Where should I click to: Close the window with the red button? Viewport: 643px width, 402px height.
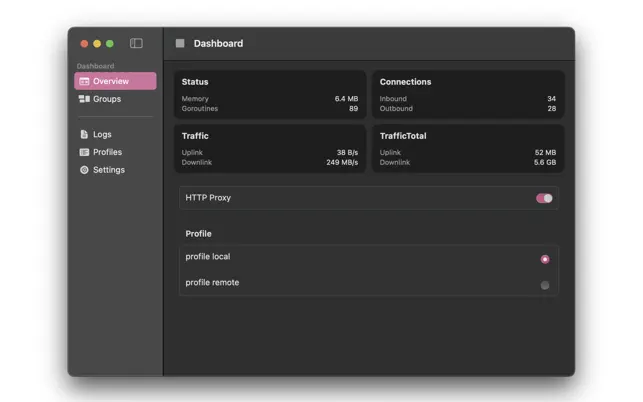click(x=84, y=44)
